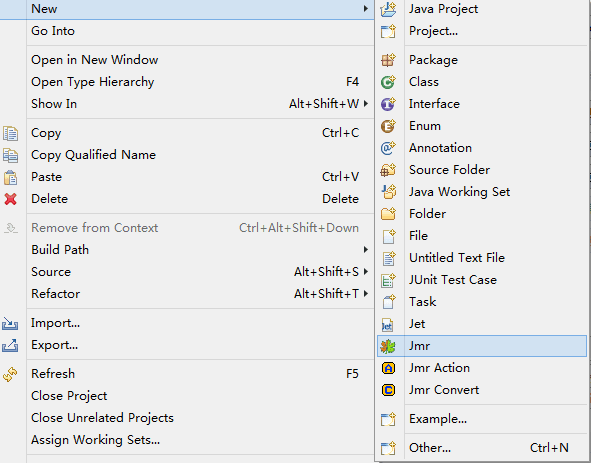Click the Annotation @ icon
591x464 pixels.
point(388,148)
